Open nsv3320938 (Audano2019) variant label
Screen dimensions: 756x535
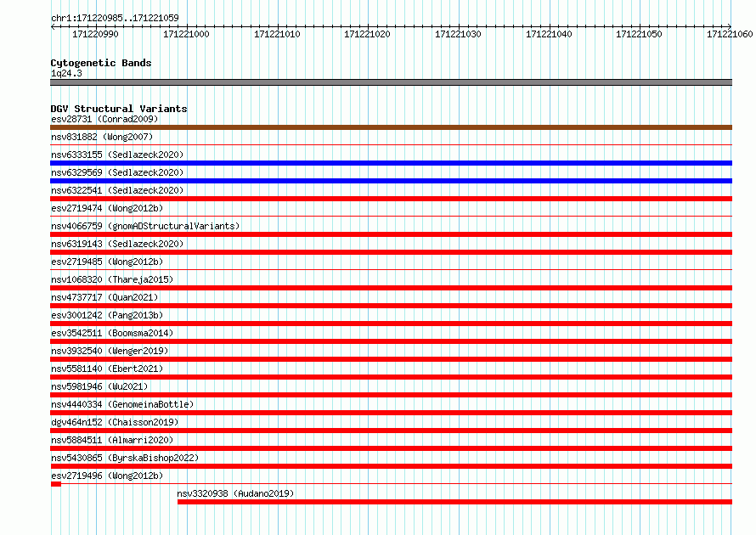pos(235,493)
